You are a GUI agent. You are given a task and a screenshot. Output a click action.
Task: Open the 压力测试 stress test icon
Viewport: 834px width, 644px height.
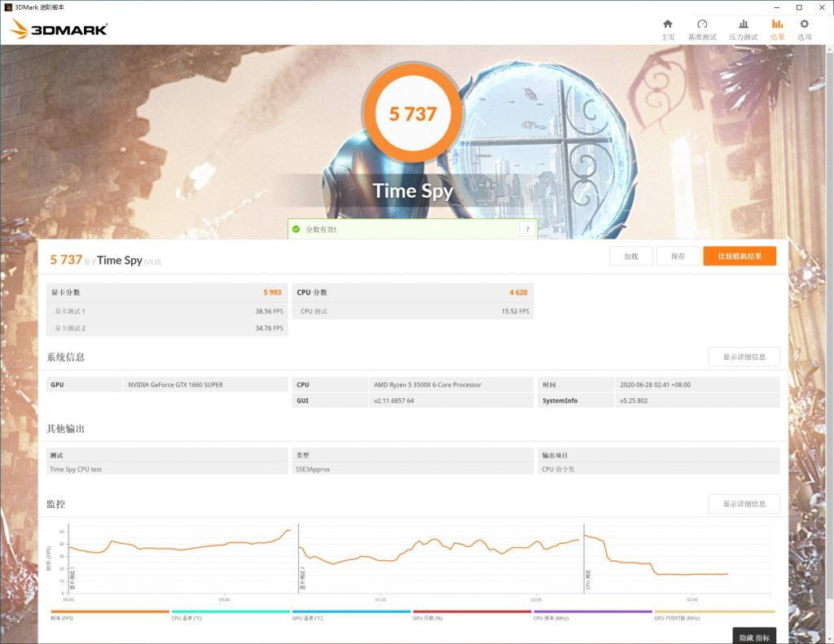(x=744, y=24)
